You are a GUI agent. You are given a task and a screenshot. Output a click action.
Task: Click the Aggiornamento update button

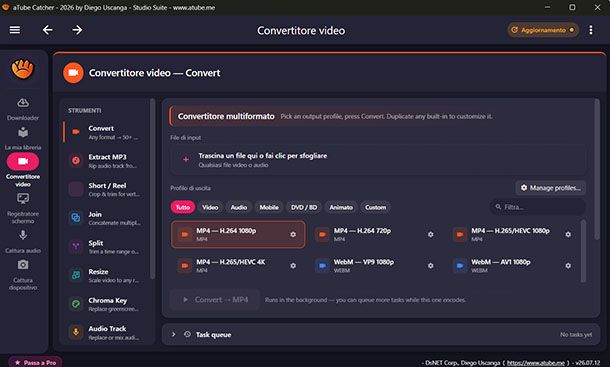(x=543, y=30)
